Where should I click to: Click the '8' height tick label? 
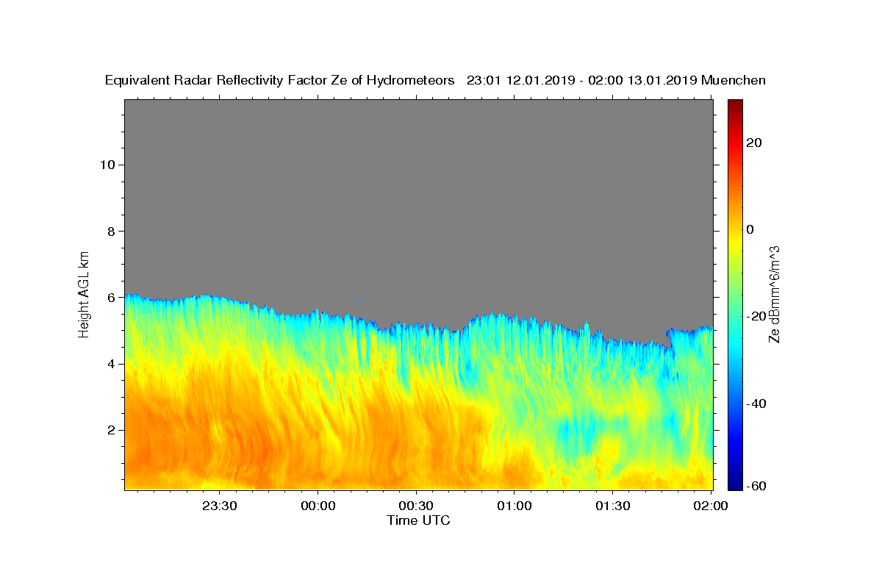[110, 231]
